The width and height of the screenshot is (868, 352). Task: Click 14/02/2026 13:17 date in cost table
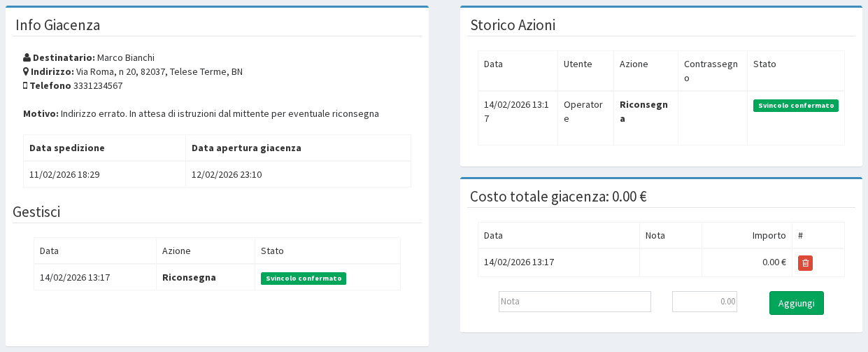click(519, 262)
